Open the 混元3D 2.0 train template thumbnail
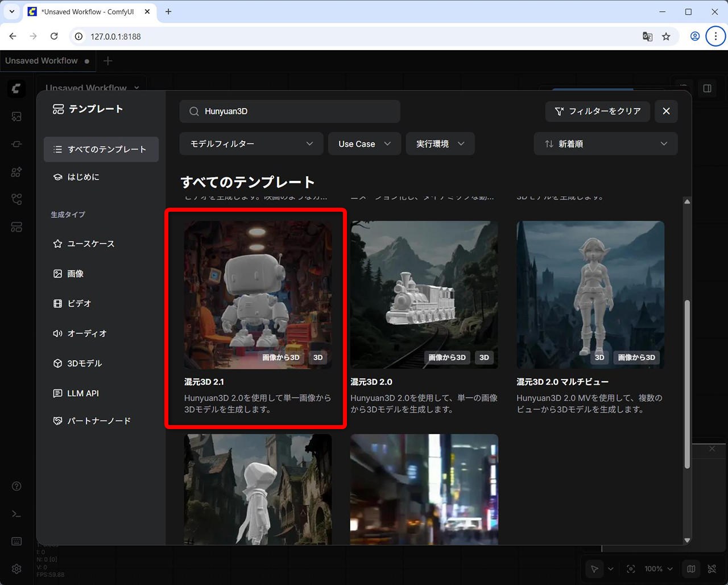728x585 pixels. [x=424, y=295]
